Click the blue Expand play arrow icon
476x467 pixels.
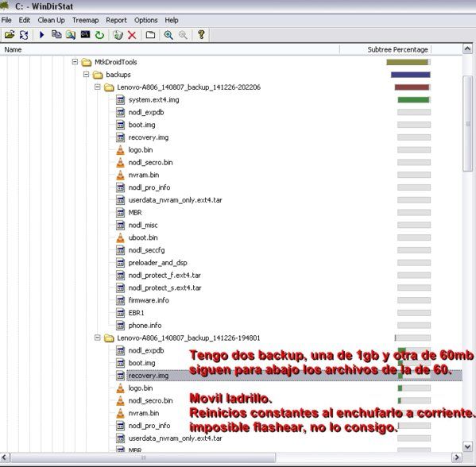pos(42,35)
